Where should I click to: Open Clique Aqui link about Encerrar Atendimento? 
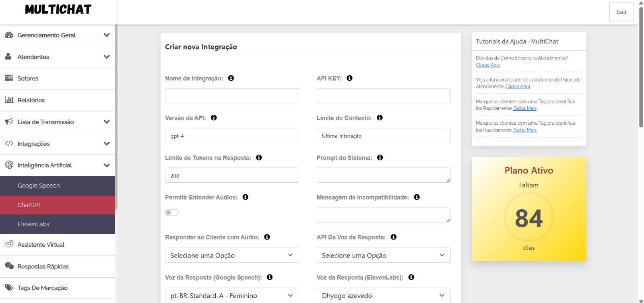[x=488, y=65]
